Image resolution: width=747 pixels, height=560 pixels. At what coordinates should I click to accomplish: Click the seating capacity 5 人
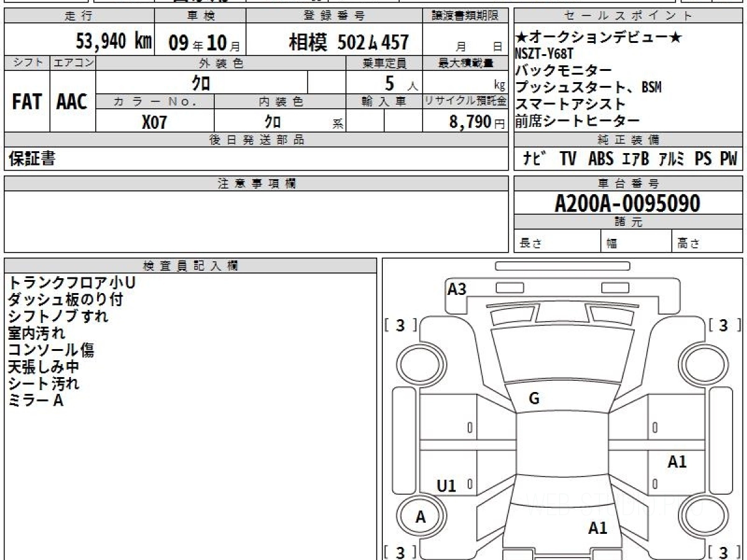click(x=402, y=83)
